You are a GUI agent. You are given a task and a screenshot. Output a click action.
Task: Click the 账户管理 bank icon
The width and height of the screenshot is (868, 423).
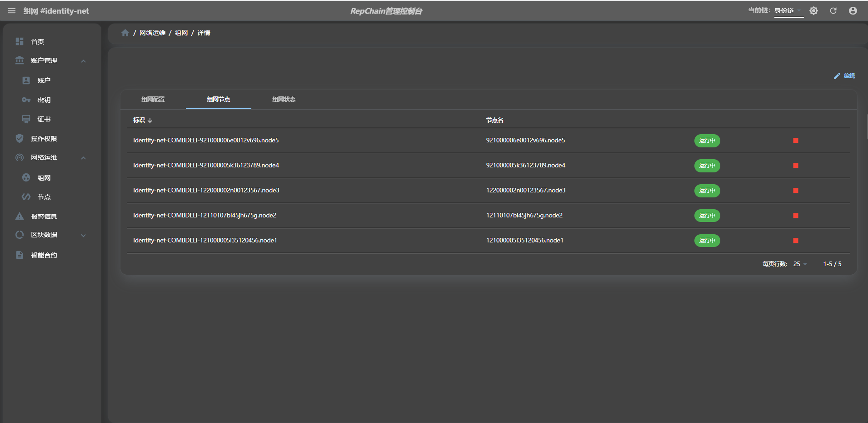coord(20,60)
